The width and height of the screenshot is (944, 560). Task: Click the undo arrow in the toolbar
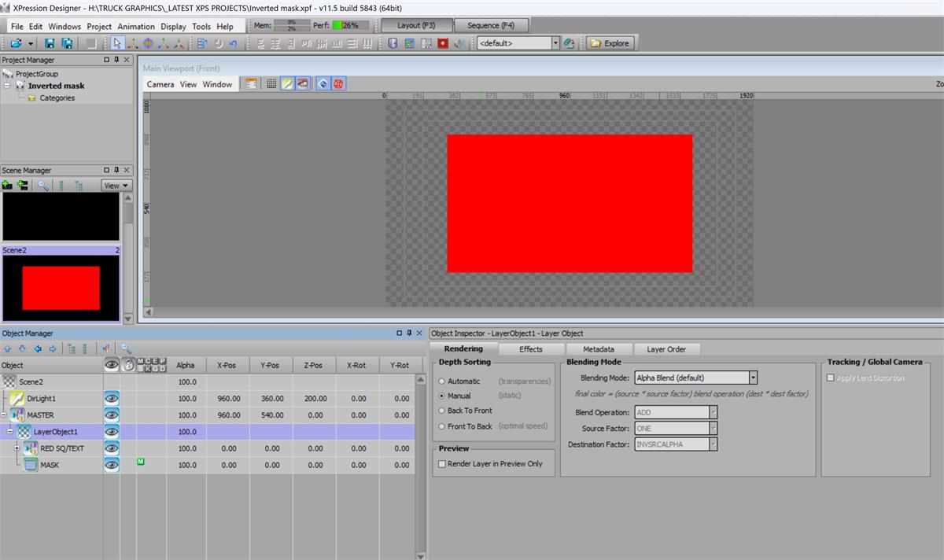(x=233, y=43)
